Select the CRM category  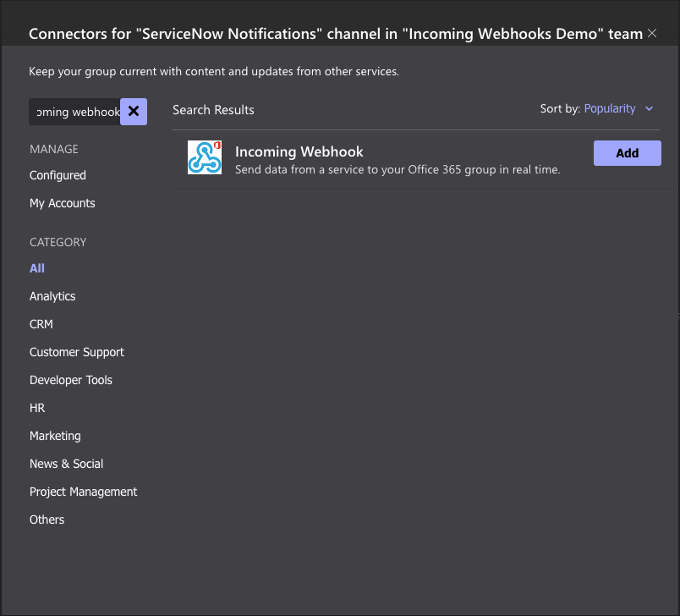(41, 324)
